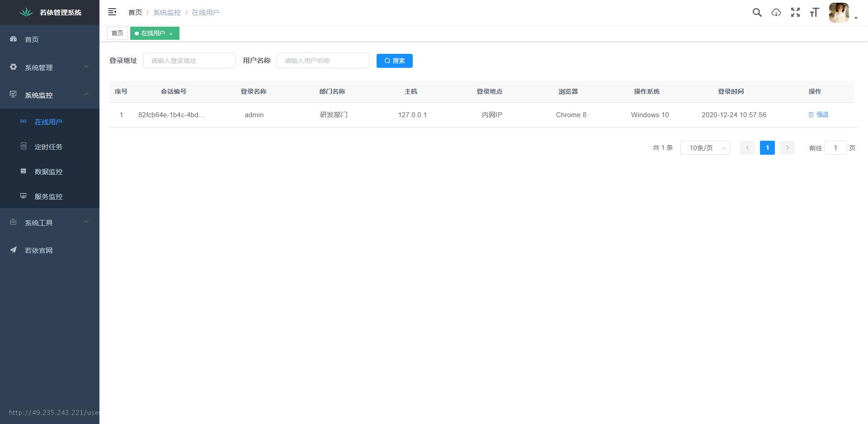Click the Chrome 8 browser cell
Image resolution: width=868 pixels, height=424 pixels.
[571, 115]
